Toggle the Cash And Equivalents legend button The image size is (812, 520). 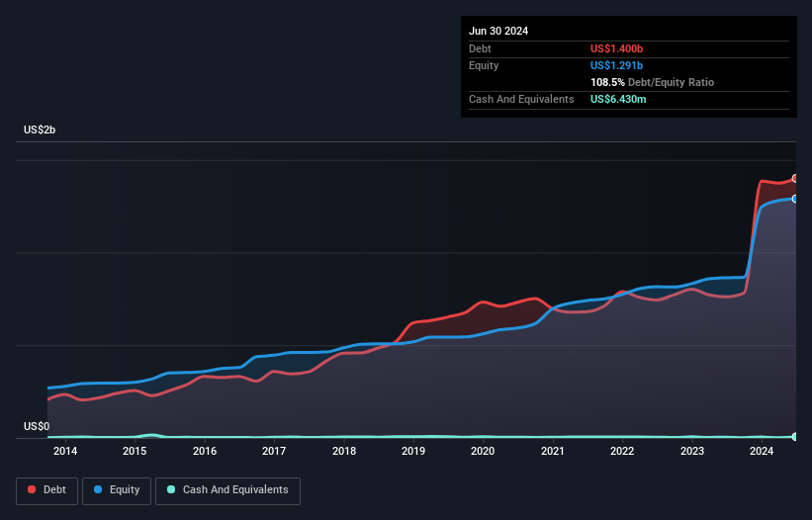[227, 490]
